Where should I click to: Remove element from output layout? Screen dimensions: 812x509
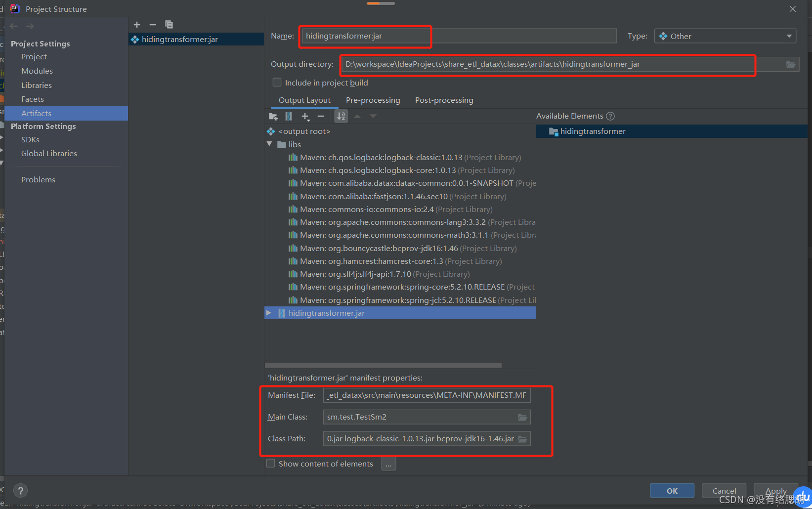pyautogui.click(x=321, y=117)
